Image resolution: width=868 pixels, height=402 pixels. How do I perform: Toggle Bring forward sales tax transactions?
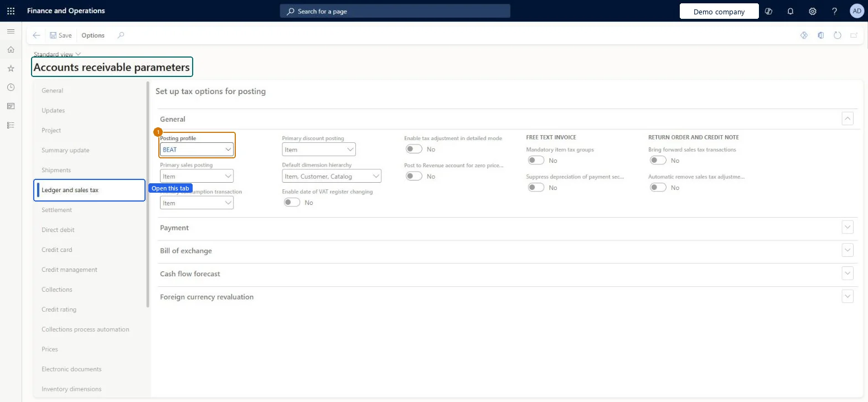click(x=658, y=161)
